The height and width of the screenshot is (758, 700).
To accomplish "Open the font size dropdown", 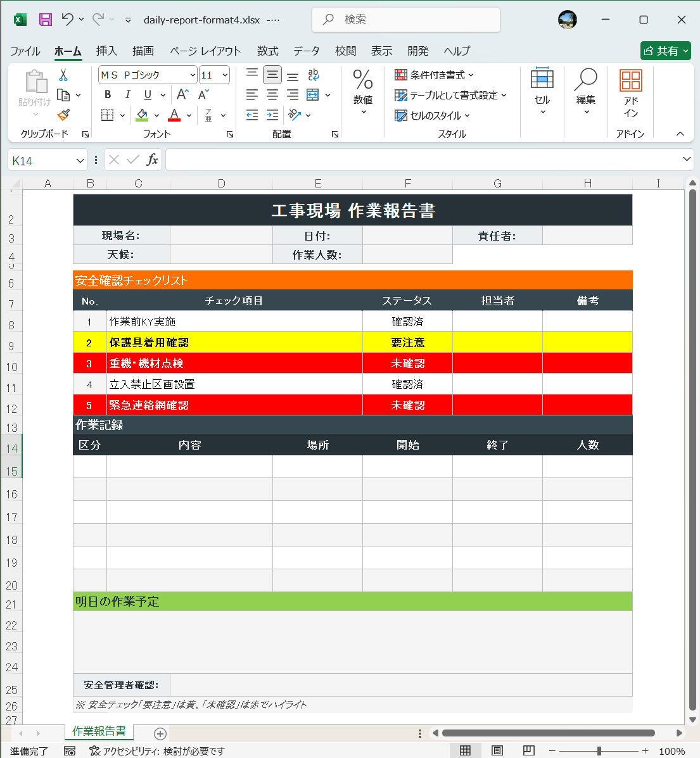I will [225, 75].
